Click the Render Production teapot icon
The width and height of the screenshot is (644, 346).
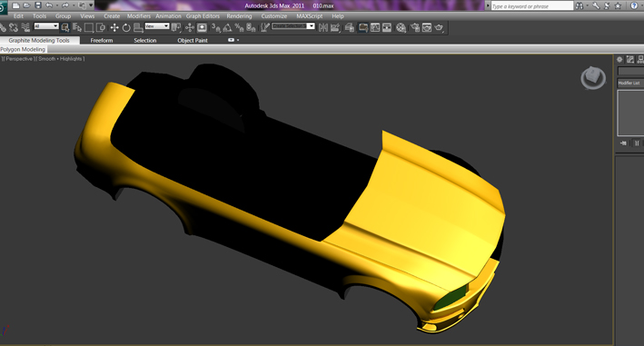[x=439, y=27]
